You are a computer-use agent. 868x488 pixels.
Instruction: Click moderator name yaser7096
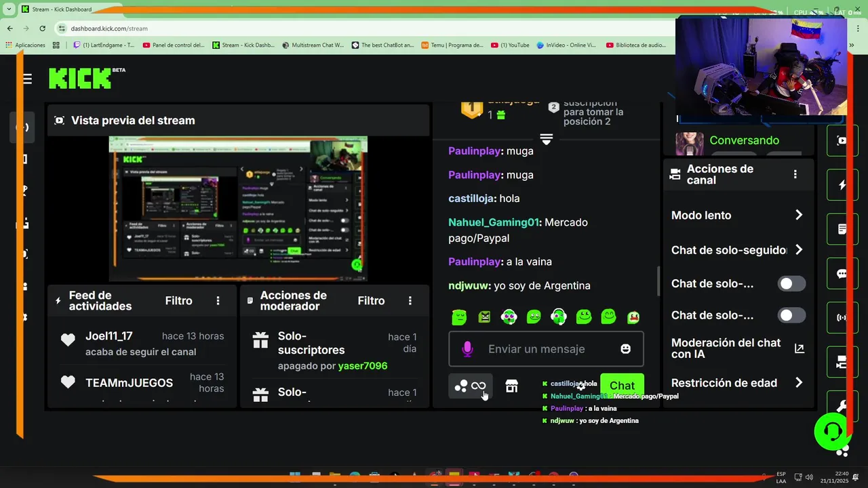click(x=363, y=366)
